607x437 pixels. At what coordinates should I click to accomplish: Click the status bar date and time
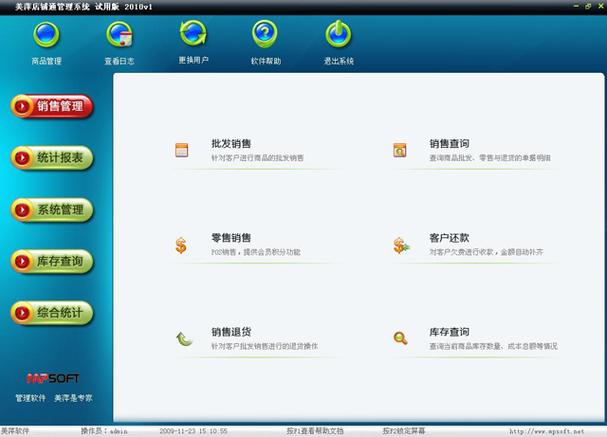click(x=194, y=431)
